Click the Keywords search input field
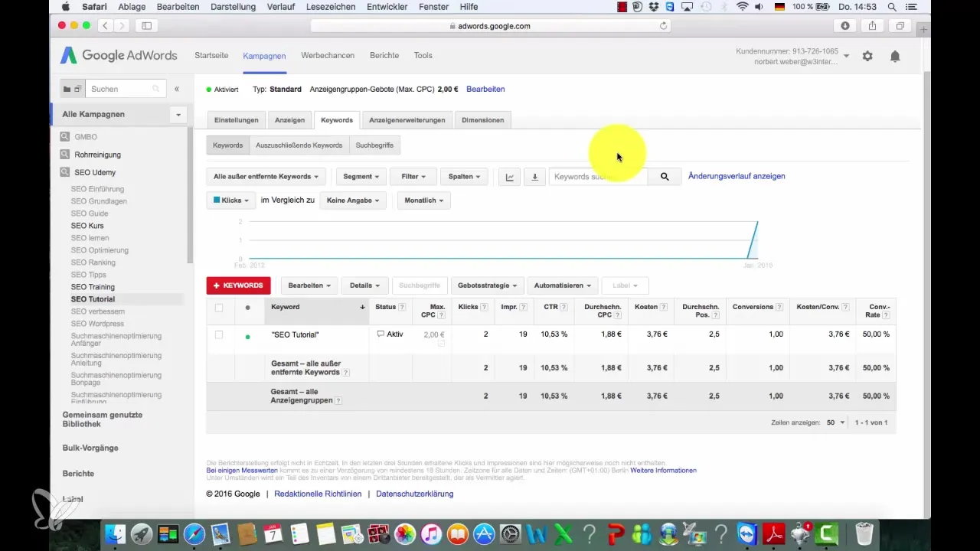The height and width of the screenshot is (551, 980). [x=599, y=177]
